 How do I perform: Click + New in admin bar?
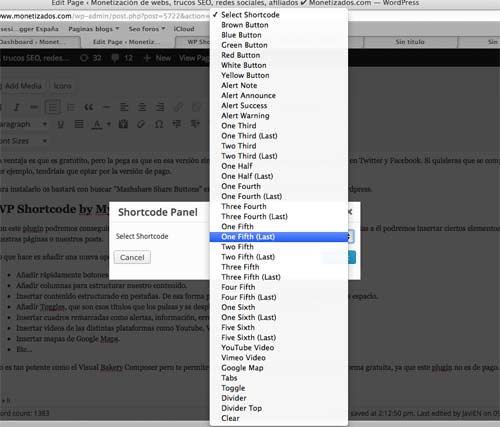(157, 58)
